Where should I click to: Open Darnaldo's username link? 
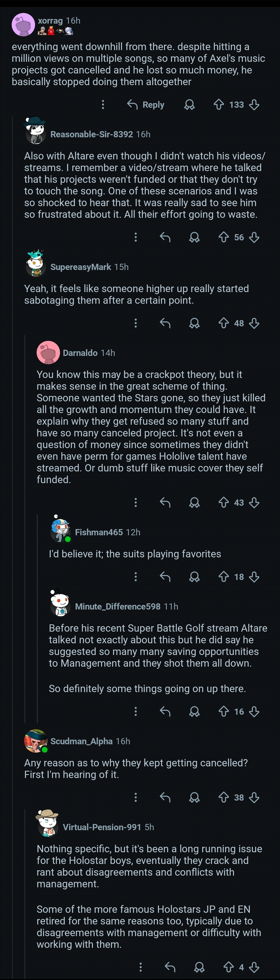[80, 353]
